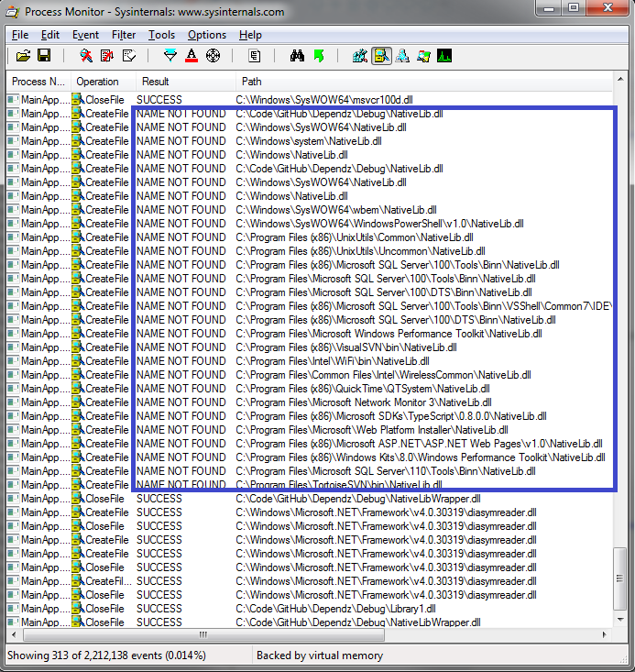
Task: Click the MainApp process icon in wbem row
Action: (x=13, y=210)
